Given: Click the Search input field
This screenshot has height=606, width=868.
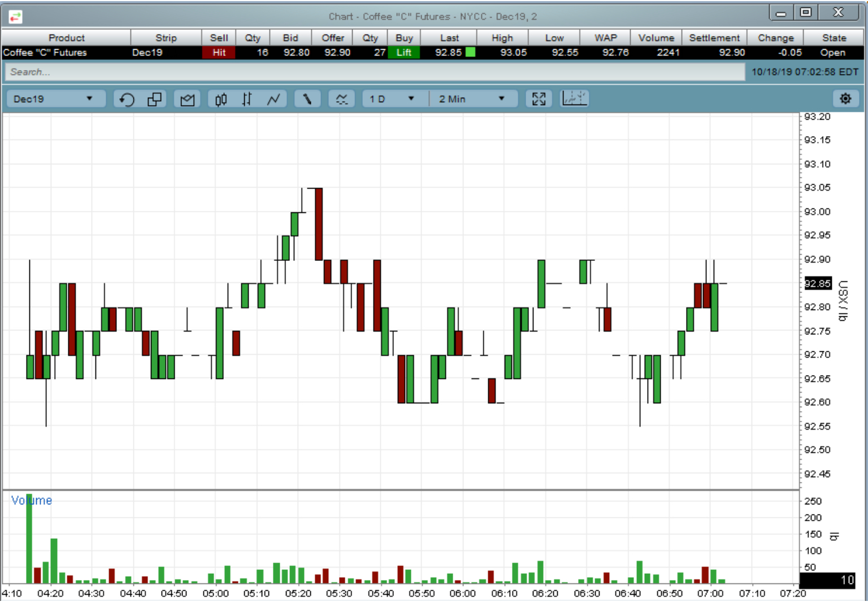Looking at the screenshot, I should (374, 72).
